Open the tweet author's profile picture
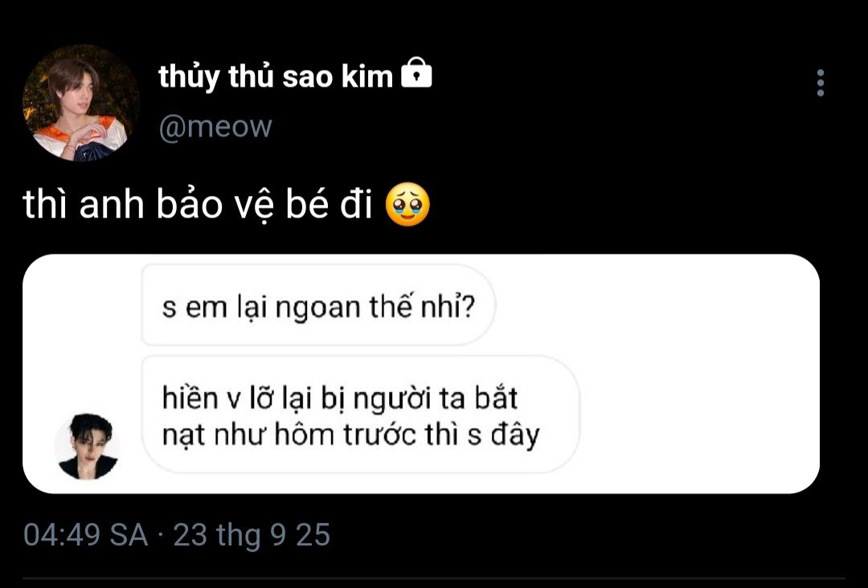868x588 pixels. pyautogui.click(x=80, y=103)
